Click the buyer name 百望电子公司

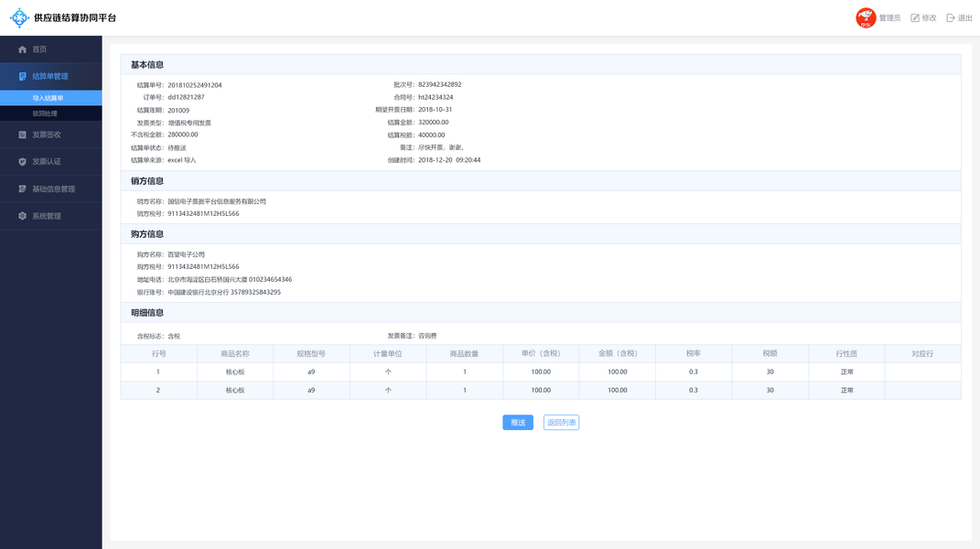[x=187, y=254]
